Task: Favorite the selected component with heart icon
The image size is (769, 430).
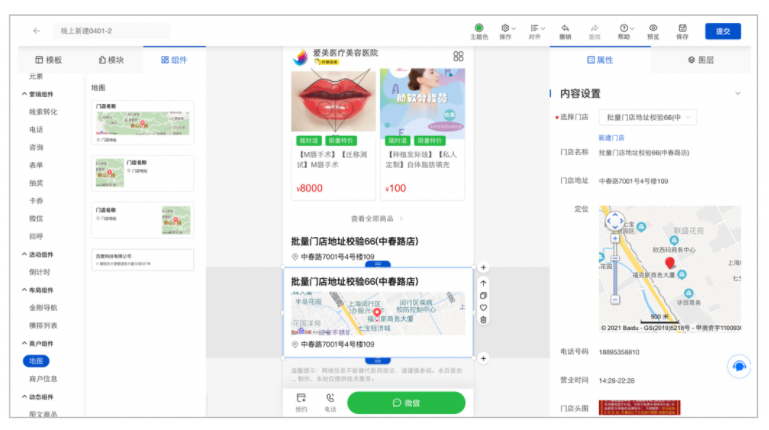Action: pyautogui.click(x=483, y=308)
